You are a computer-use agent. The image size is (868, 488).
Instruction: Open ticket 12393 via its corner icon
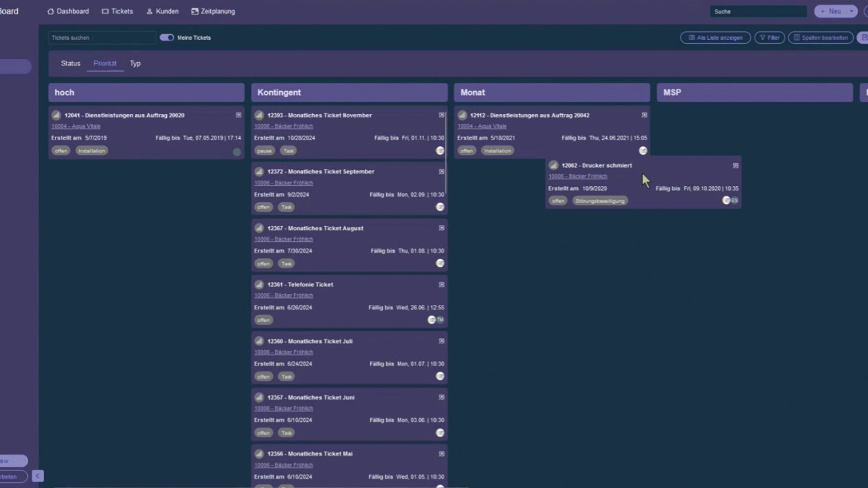tap(441, 115)
